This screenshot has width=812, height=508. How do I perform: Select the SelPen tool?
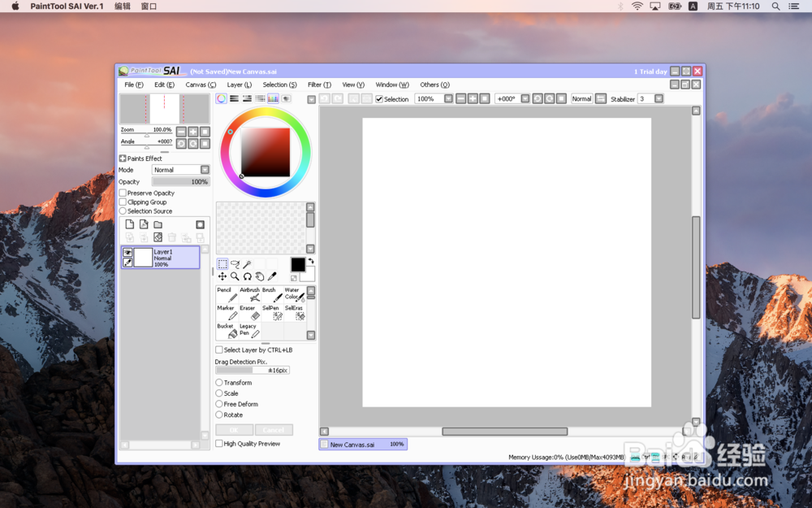pyautogui.click(x=272, y=313)
